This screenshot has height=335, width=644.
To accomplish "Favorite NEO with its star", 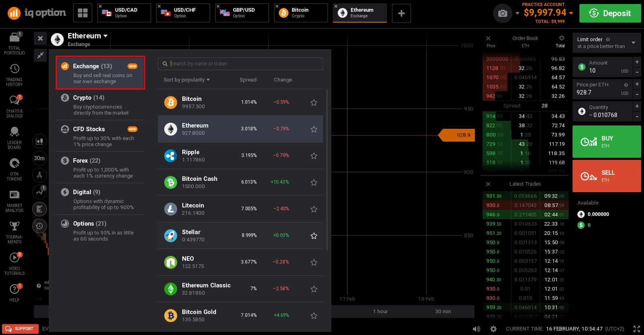I will pos(314,262).
